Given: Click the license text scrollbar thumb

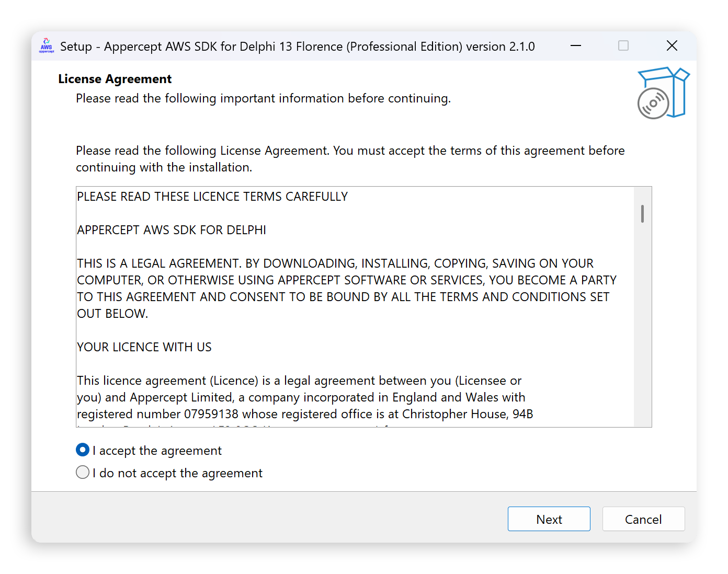Looking at the screenshot, I should pos(642,214).
